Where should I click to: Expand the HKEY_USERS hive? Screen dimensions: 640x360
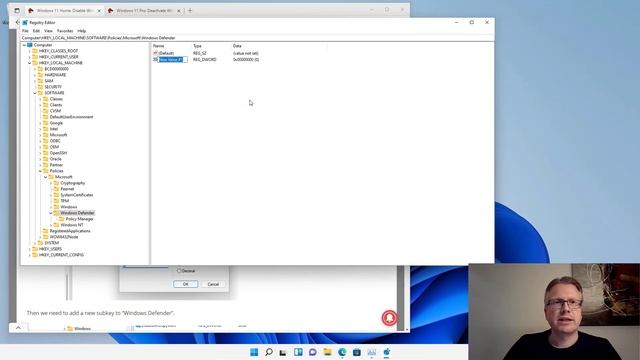coord(29,249)
